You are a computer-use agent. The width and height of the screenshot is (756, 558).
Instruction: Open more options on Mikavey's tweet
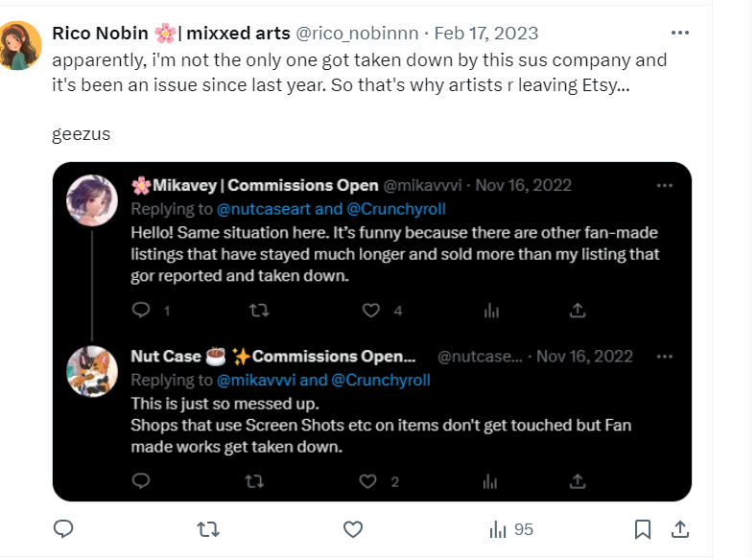click(x=664, y=185)
